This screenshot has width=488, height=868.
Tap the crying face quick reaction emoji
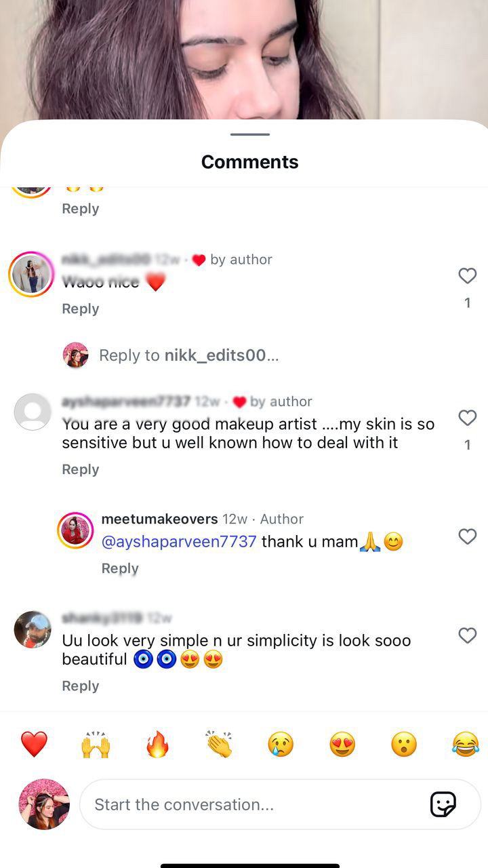point(281,745)
